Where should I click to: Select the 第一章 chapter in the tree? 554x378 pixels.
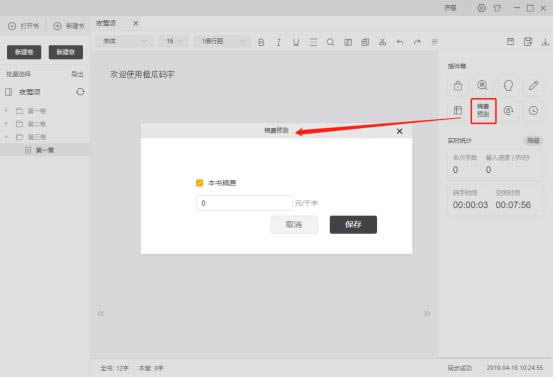click(x=45, y=150)
